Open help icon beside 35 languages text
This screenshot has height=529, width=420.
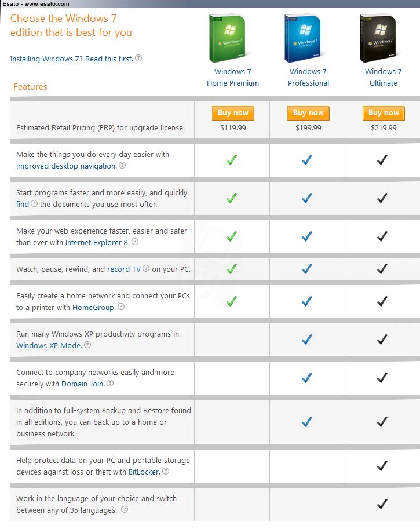(125, 509)
